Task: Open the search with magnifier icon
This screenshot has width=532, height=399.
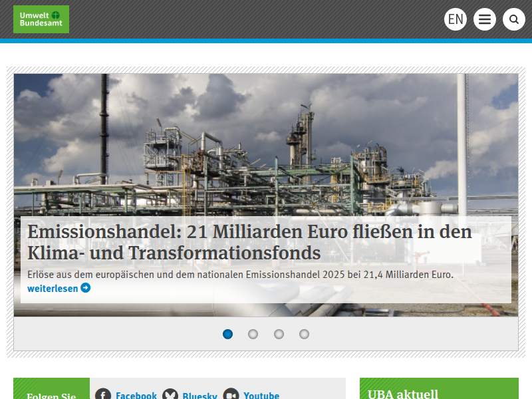Action: pyautogui.click(x=514, y=19)
